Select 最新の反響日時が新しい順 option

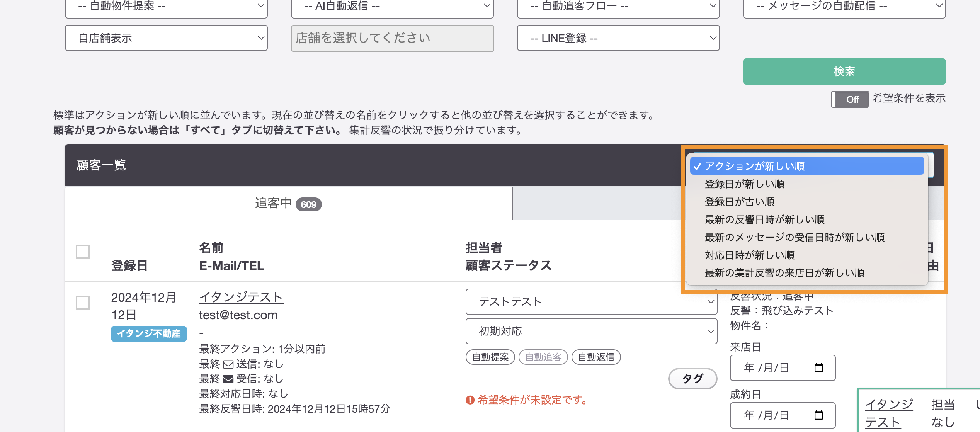click(807, 219)
